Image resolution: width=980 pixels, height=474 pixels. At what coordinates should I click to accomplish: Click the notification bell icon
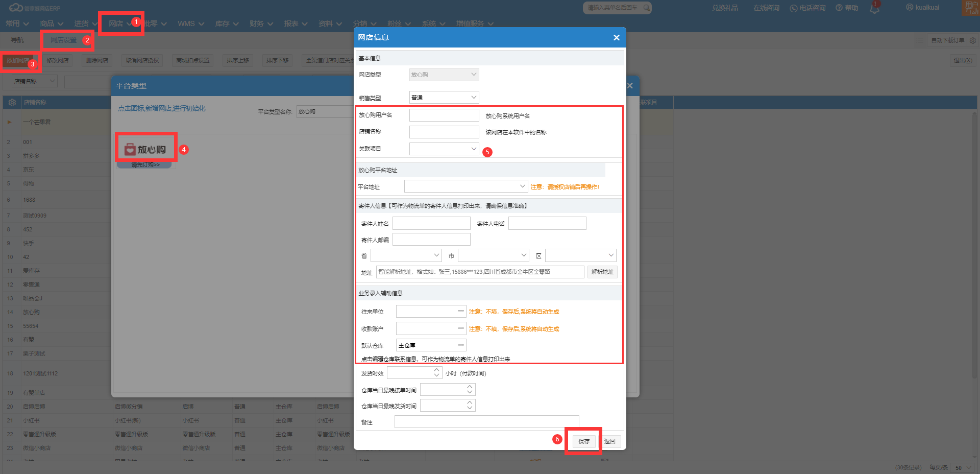click(x=875, y=8)
